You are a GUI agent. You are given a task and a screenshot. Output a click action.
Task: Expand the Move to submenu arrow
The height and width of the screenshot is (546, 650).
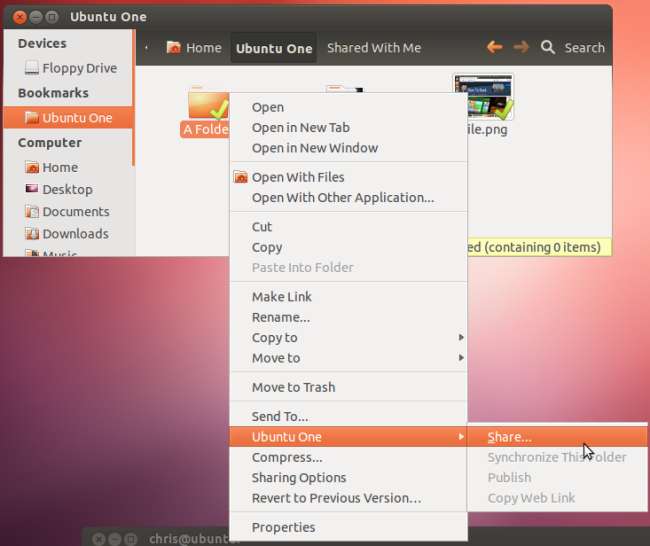(461, 357)
